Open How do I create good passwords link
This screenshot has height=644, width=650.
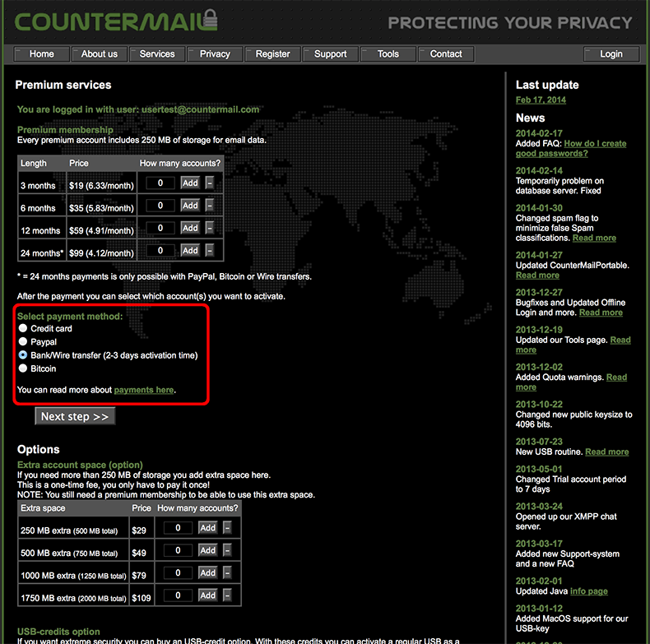pyautogui.click(x=571, y=148)
